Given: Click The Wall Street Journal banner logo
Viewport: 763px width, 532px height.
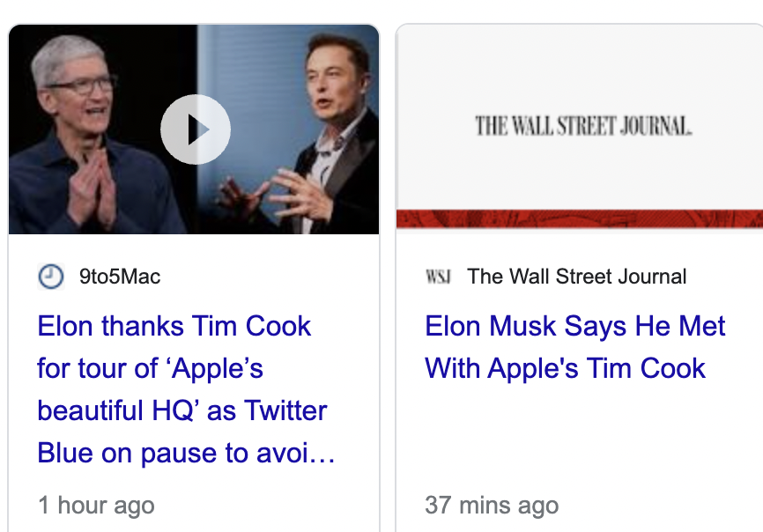Looking at the screenshot, I should pyautogui.click(x=583, y=125).
